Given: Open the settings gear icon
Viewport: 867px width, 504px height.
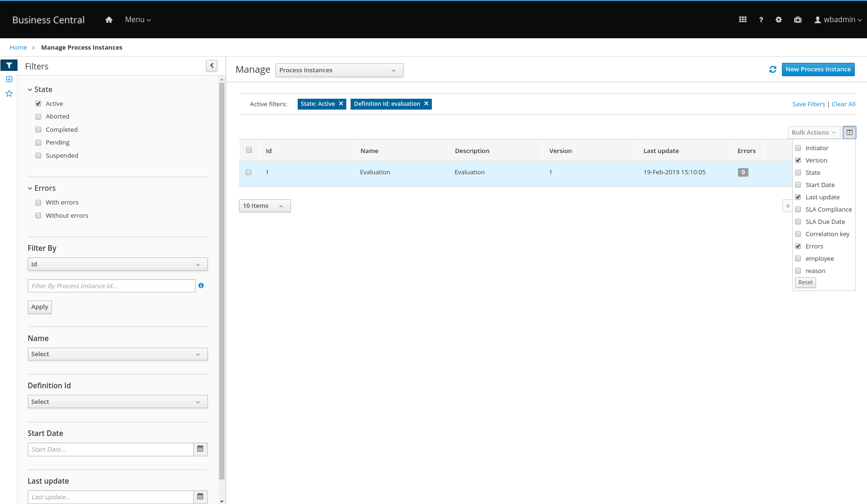Looking at the screenshot, I should tap(779, 20).
